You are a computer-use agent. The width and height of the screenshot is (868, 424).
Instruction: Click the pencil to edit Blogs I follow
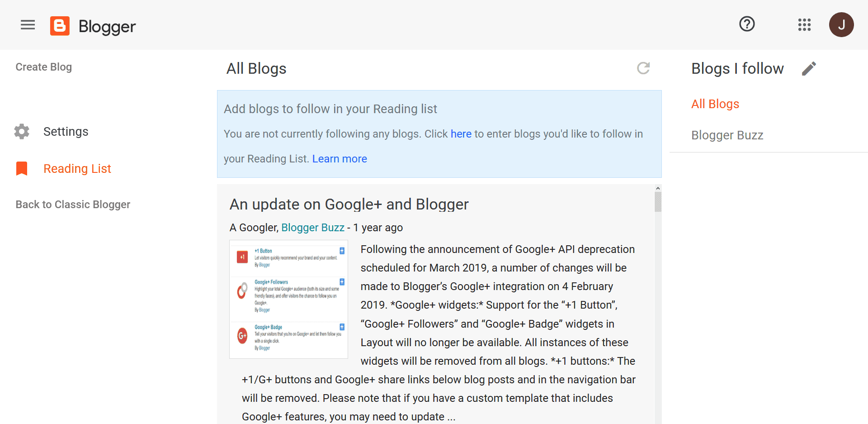pos(809,68)
